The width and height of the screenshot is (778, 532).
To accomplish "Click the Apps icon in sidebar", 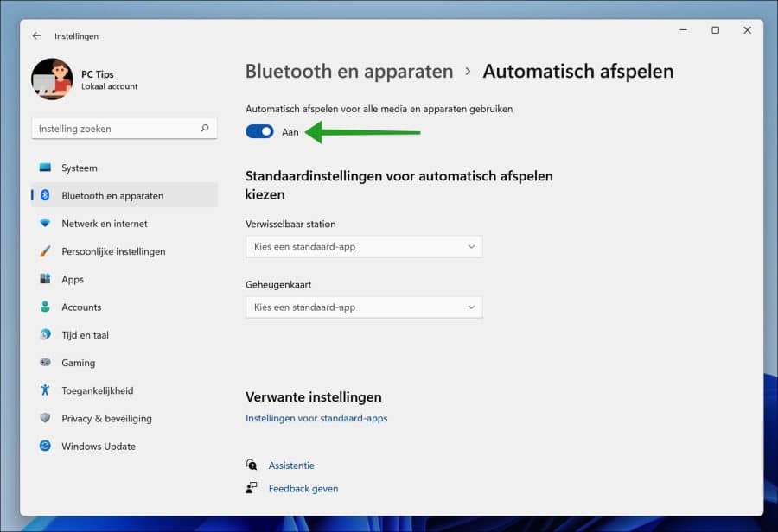I will click(x=45, y=279).
